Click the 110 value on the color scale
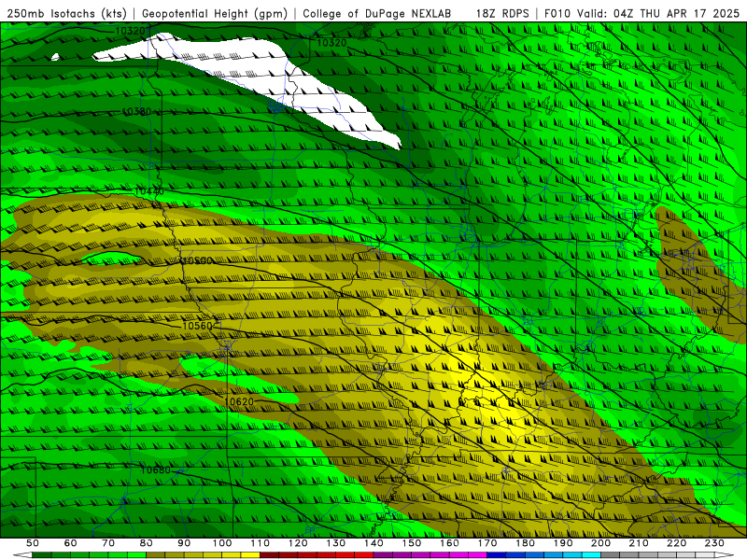The width and height of the screenshot is (747, 560). (x=261, y=543)
